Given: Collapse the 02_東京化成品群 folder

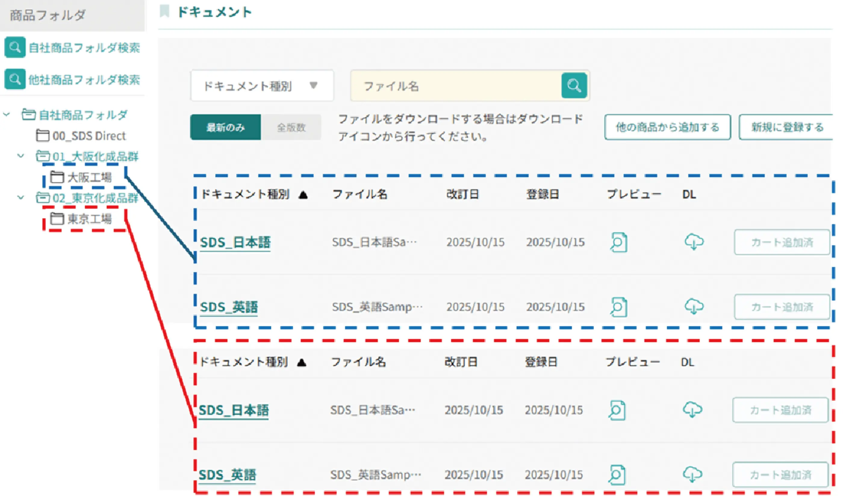Looking at the screenshot, I should click(x=21, y=197).
